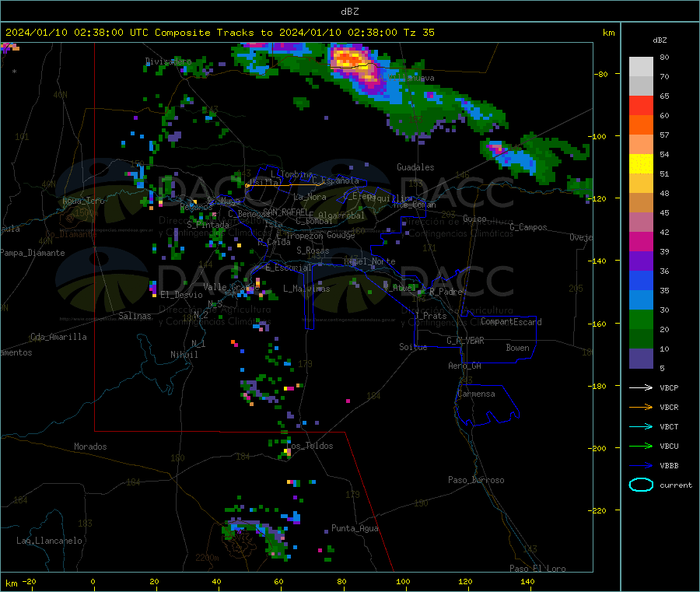Click the 'Divisadero' map label
This screenshot has height=592, width=700.
tap(168, 61)
